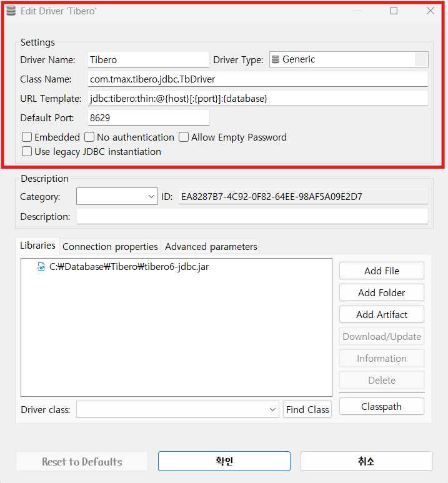This screenshot has width=448, height=483.
Task: Click the URL Template input field
Action: (x=258, y=99)
